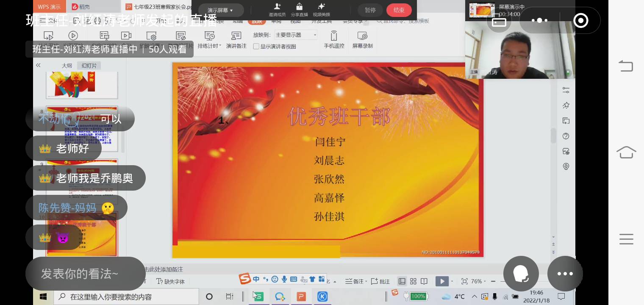This screenshot has width=644, height=305.
Task: Open the 开发工具 ribbon tab
Action: click(x=322, y=21)
